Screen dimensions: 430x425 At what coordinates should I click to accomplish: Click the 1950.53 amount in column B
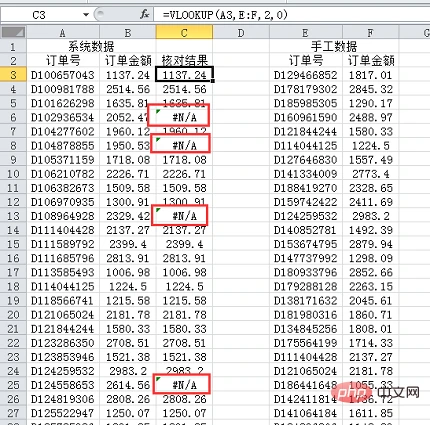tap(128, 146)
